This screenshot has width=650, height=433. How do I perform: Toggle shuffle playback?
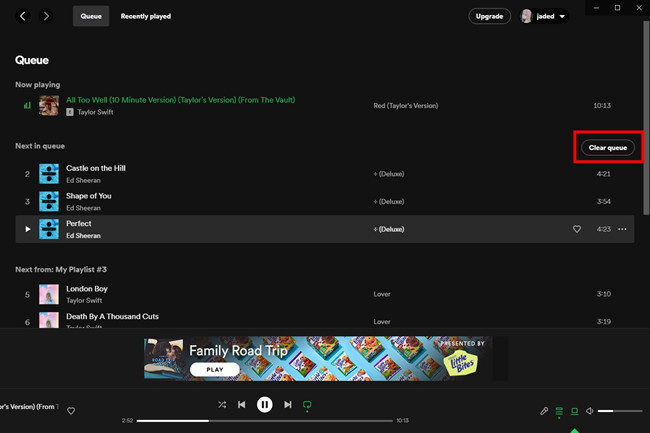222,404
